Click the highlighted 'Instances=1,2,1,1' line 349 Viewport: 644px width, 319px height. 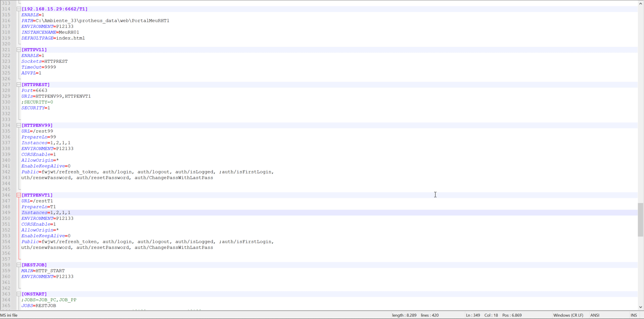[x=46, y=213]
